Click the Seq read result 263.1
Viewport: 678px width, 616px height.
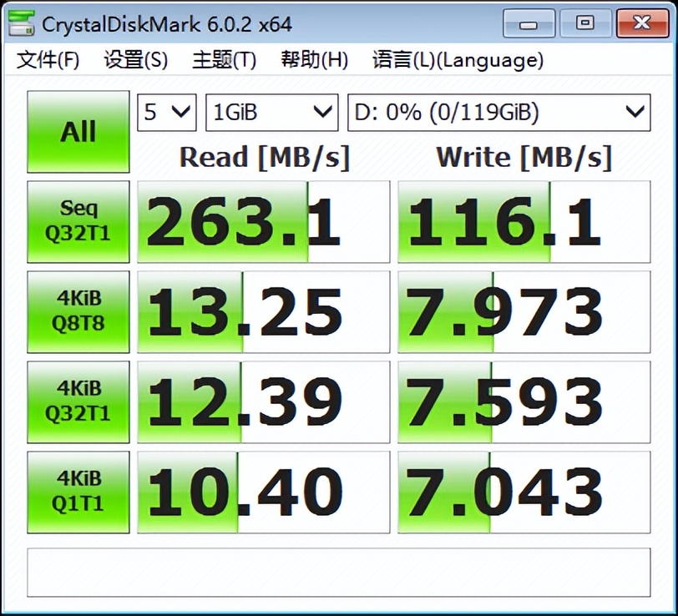[263, 222]
